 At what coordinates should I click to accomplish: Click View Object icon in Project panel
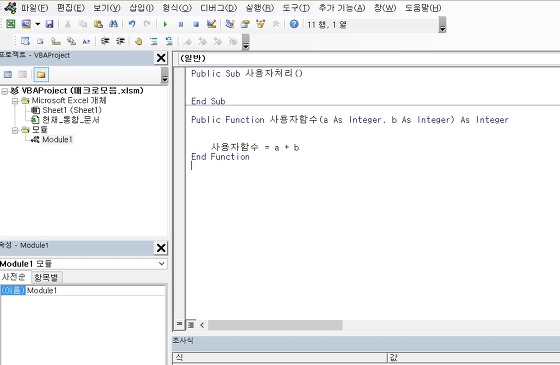(22, 74)
